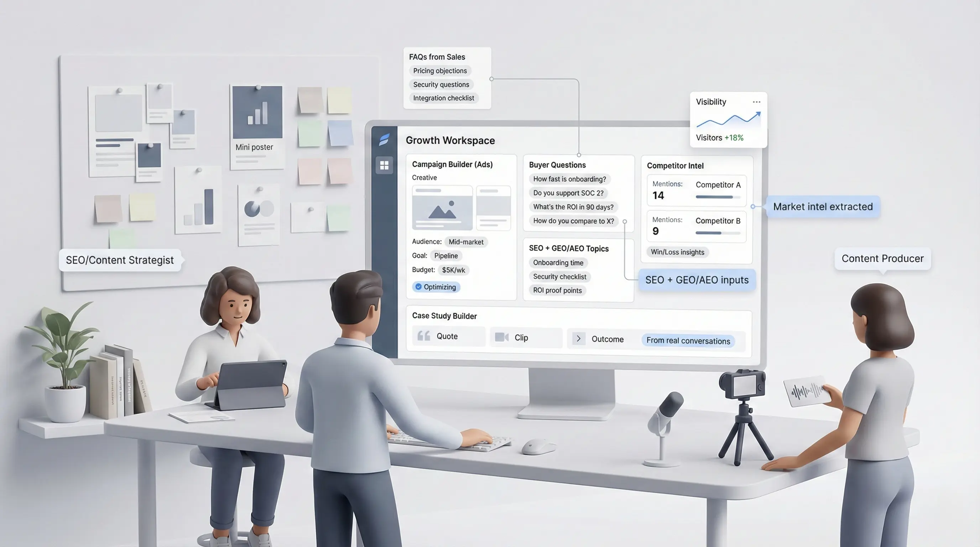The image size is (980, 547).
Task: Select the secondary creative thumbnail
Action: click(493, 208)
